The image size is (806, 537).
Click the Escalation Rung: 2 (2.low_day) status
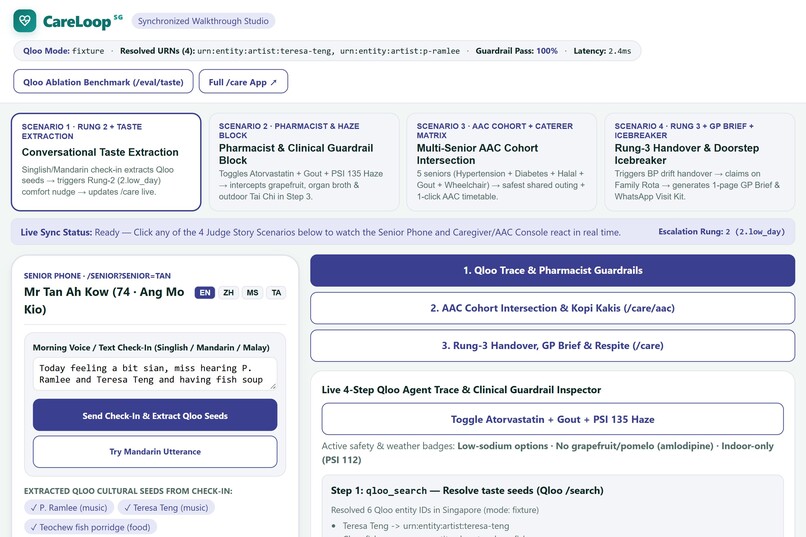721,232
